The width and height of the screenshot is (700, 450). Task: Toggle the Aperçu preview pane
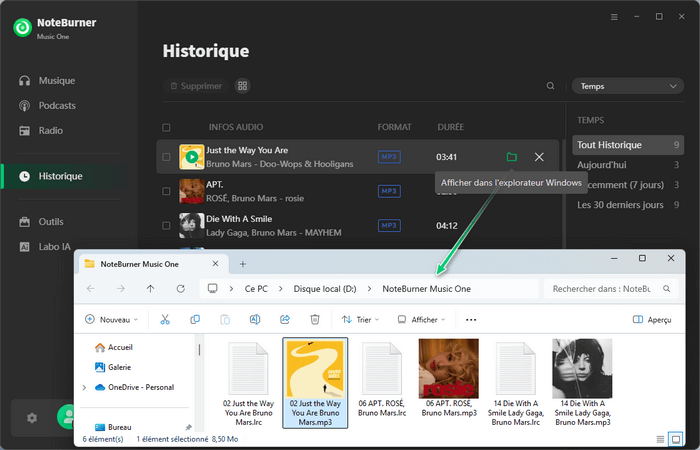(x=652, y=320)
